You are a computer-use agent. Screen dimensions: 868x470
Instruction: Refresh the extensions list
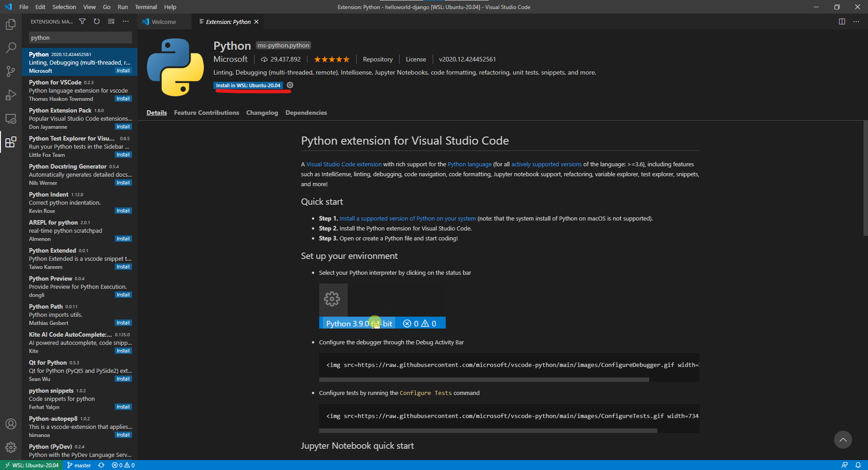(97, 21)
